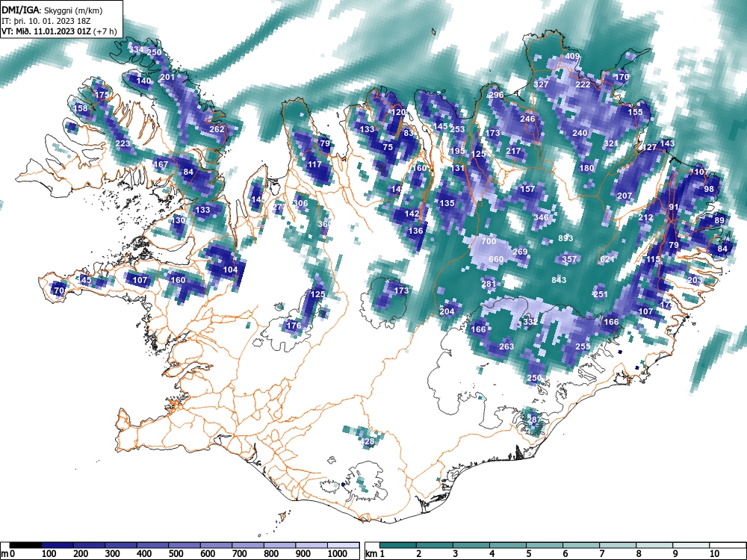Click the 428 value in the south
The image size is (747, 560).
(x=368, y=442)
